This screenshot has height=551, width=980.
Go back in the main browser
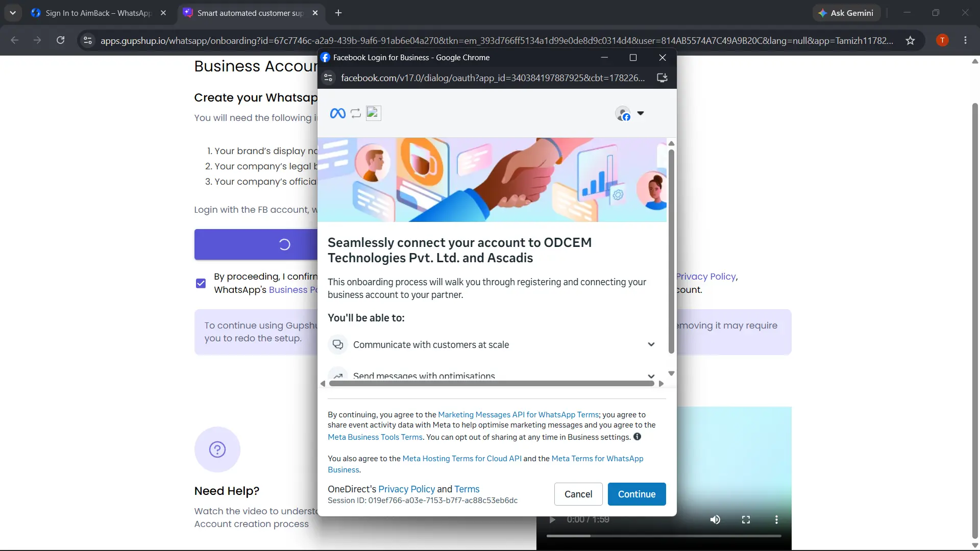coord(14,40)
